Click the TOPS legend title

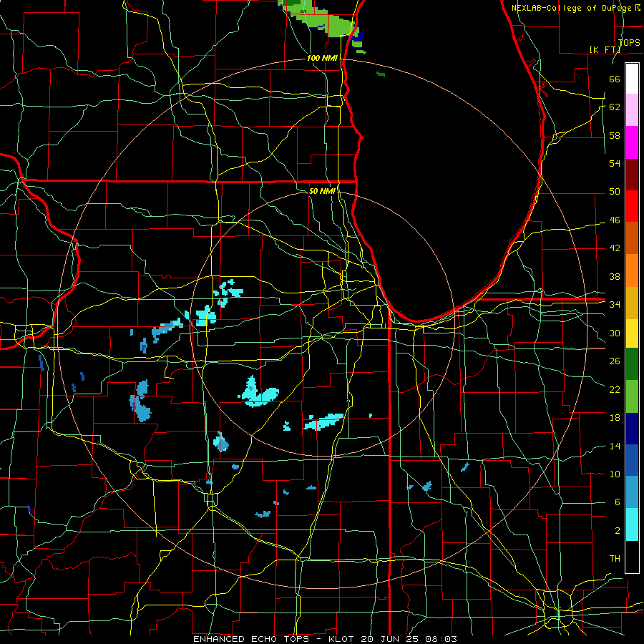click(629, 42)
